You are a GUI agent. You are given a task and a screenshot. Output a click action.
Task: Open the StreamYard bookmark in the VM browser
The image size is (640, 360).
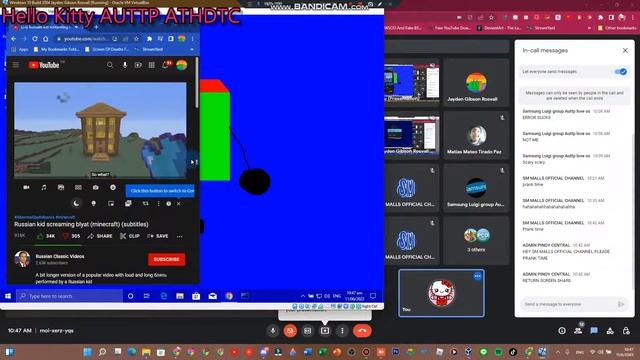(149, 49)
